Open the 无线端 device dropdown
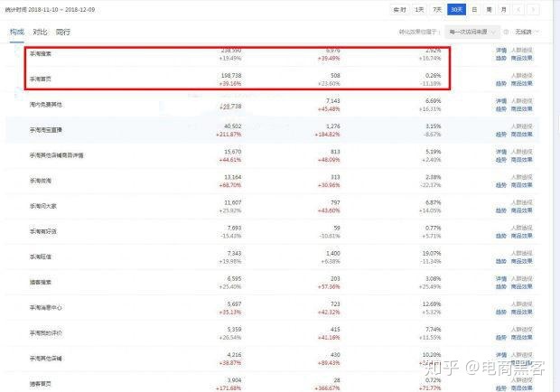The width and height of the screenshot is (560, 392). coord(527,33)
